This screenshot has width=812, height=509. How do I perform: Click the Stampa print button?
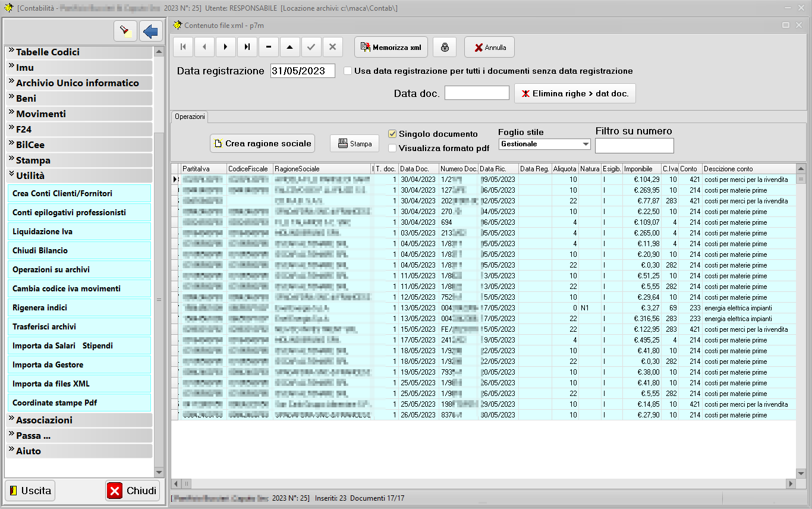point(354,143)
